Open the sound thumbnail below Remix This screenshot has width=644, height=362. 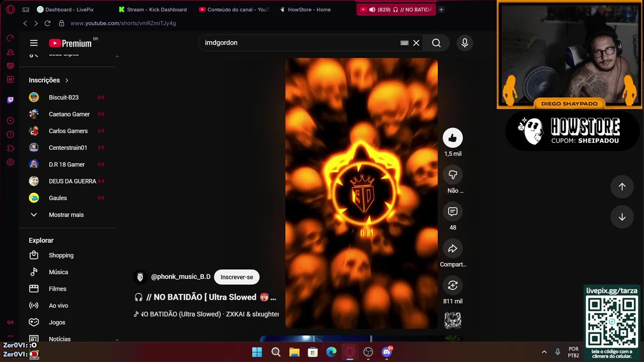(x=453, y=320)
